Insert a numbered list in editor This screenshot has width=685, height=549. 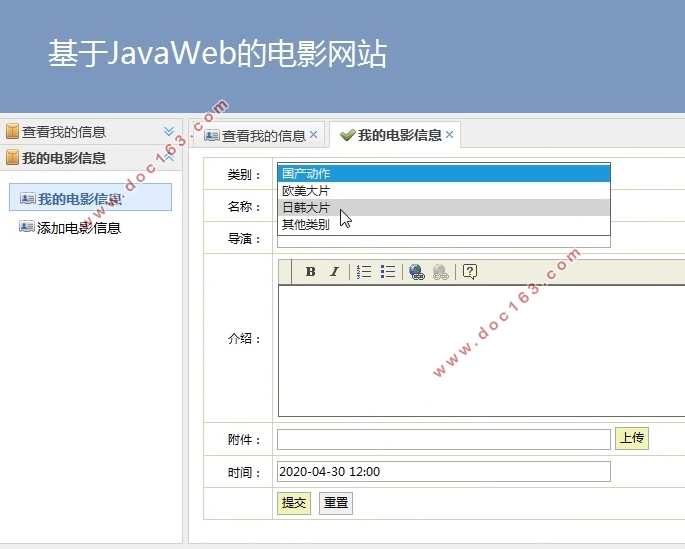click(x=363, y=272)
